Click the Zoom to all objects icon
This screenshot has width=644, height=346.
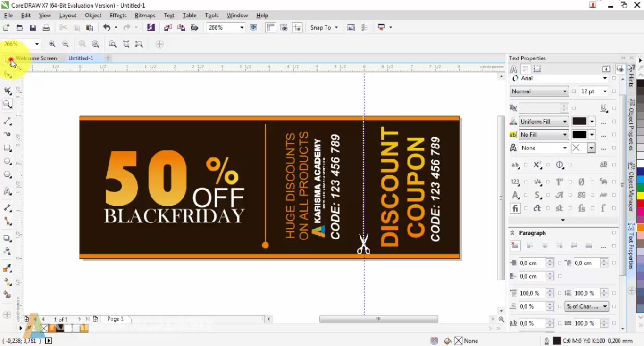pos(95,44)
